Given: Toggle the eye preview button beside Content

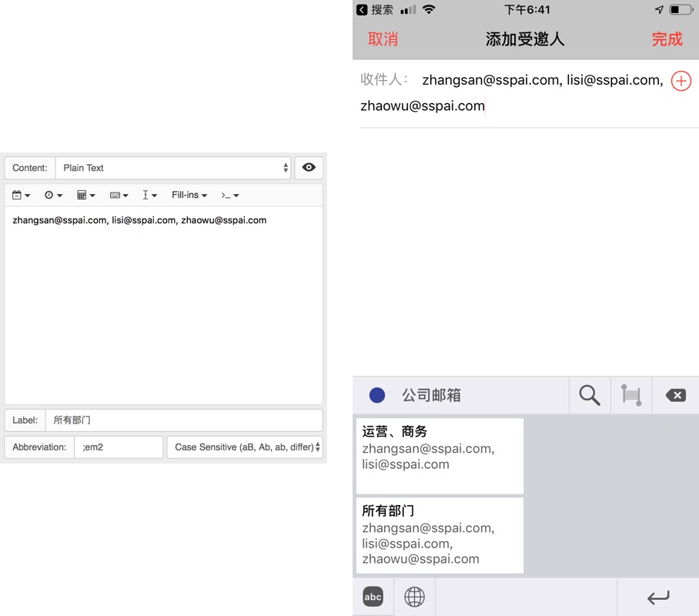Looking at the screenshot, I should [x=309, y=168].
